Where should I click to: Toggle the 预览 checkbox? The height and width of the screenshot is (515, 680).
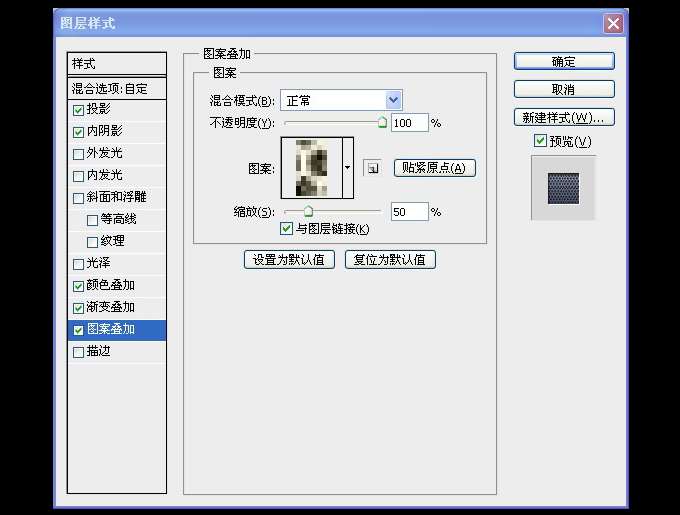541,141
